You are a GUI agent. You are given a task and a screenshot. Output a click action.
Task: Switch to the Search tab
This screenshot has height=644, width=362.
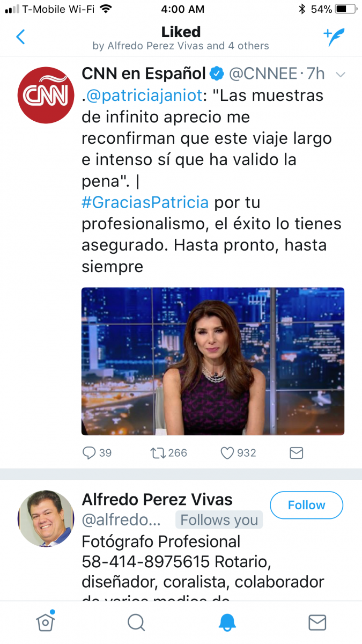[x=136, y=623]
